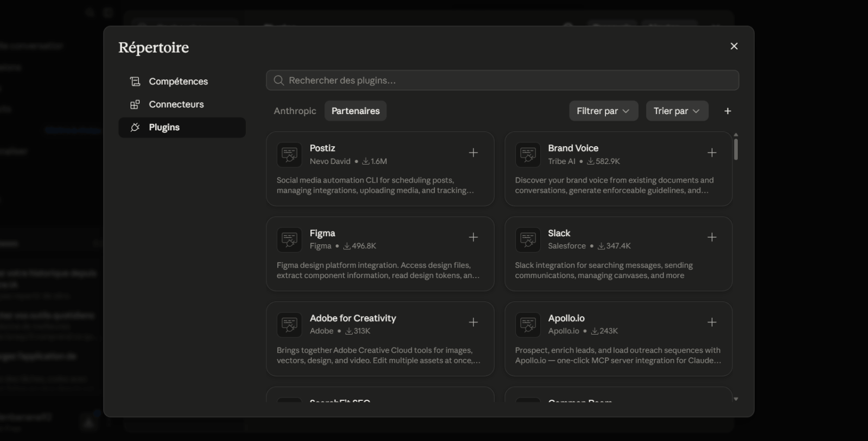Image resolution: width=868 pixels, height=441 pixels.
Task: Click the Compétences sidebar icon
Action: (135, 81)
